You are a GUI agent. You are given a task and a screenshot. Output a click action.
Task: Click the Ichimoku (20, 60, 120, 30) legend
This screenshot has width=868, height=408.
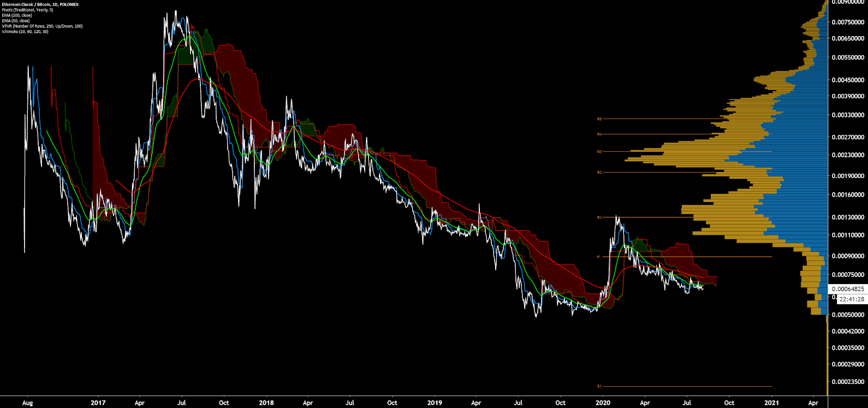pos(25,32)
